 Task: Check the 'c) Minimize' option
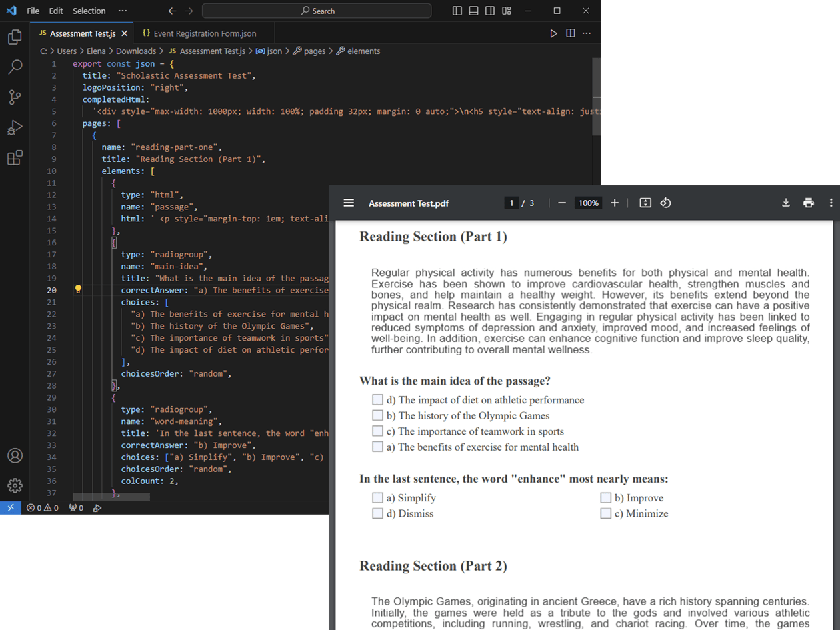606,513
